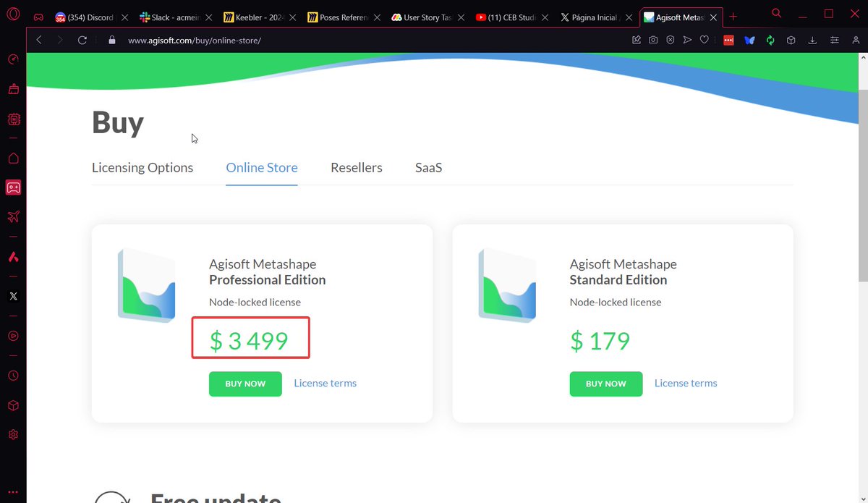Open the sidebar three-dots more options

13,491
